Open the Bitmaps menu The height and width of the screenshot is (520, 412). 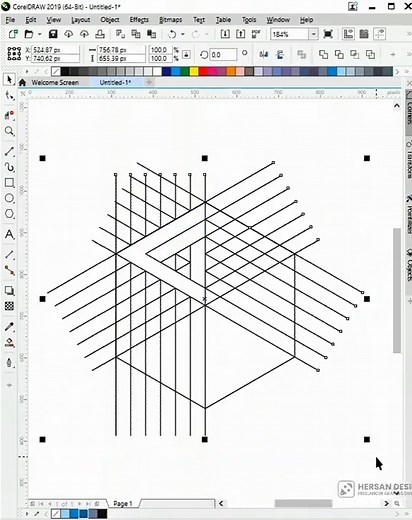(x=170, y=20)
